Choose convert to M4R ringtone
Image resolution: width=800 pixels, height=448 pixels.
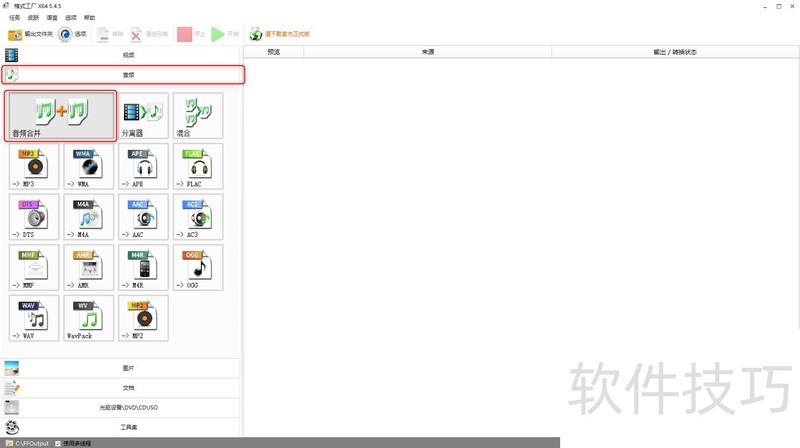pyautogui.click(x=143, y=267)
